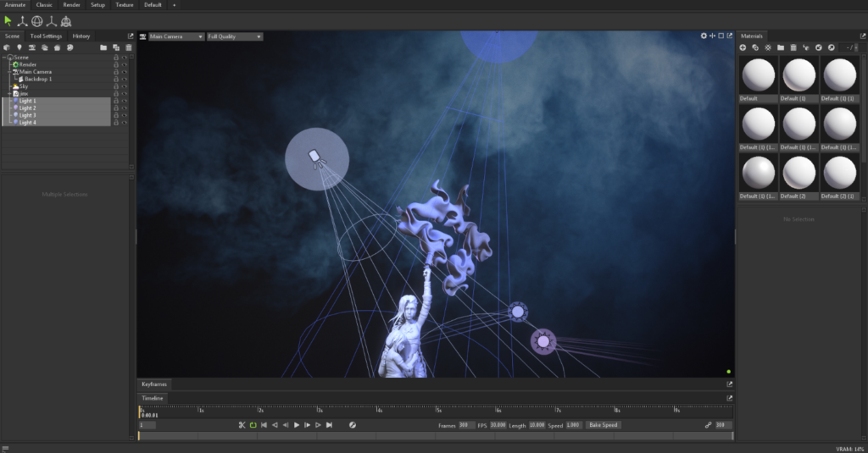868x453 pixels.
Task: Jump to first frame of timeline
Action: click(x=264, y=425)
